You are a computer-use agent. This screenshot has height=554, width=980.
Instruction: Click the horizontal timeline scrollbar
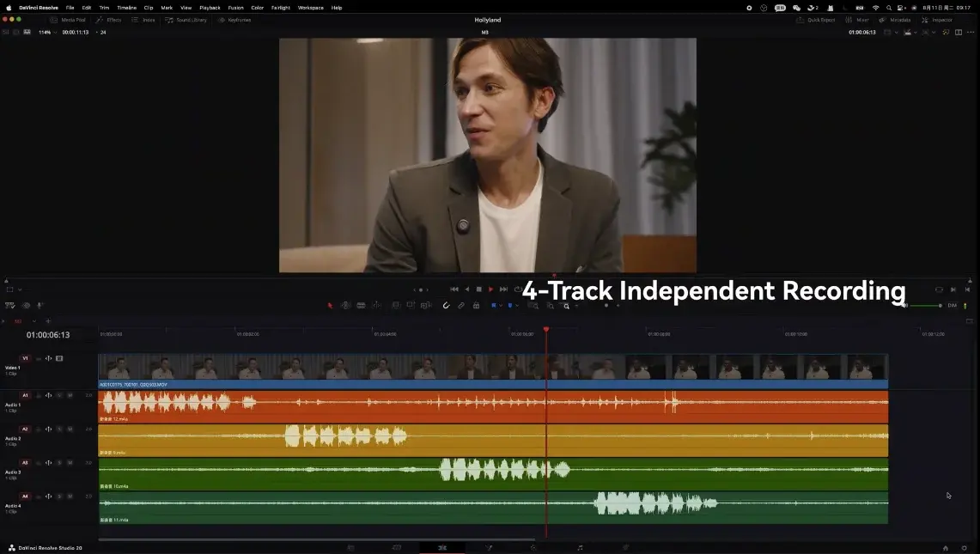pos(316,539)
